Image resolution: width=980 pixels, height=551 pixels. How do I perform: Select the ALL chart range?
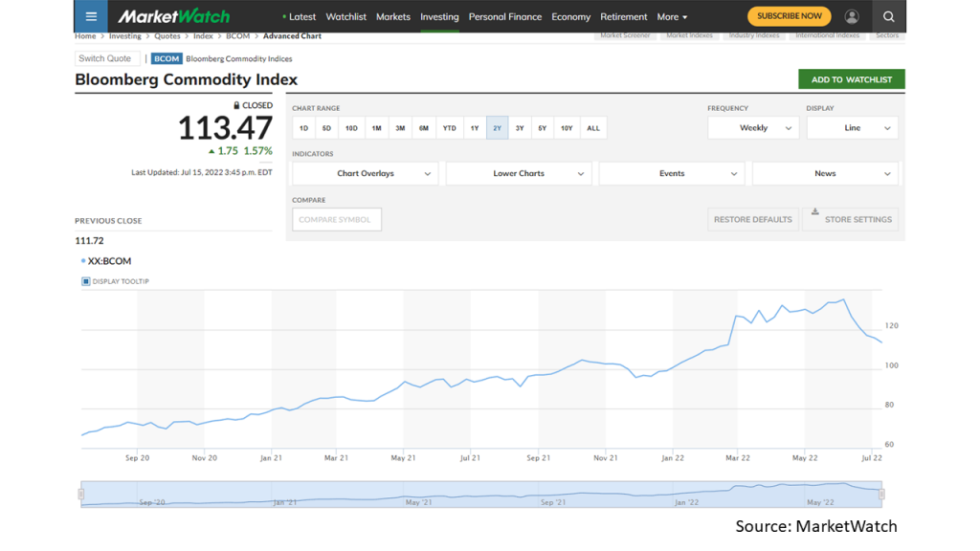point(593,128)
